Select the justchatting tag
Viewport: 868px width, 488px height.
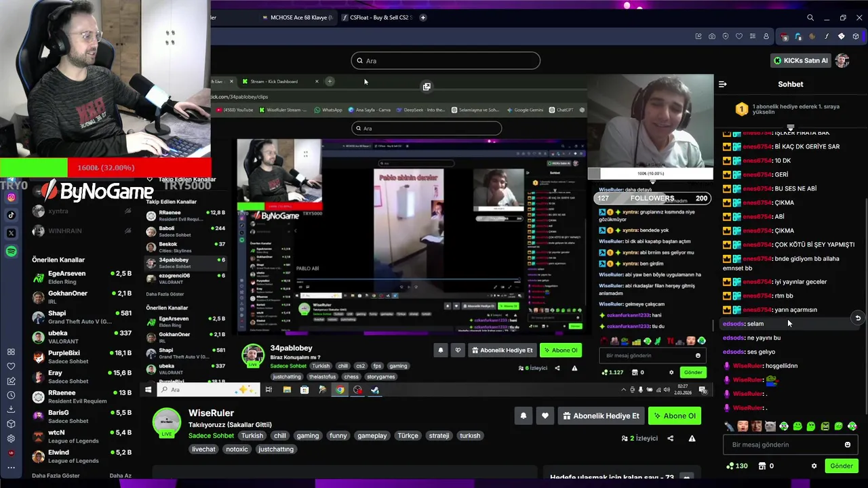(276, 449)
